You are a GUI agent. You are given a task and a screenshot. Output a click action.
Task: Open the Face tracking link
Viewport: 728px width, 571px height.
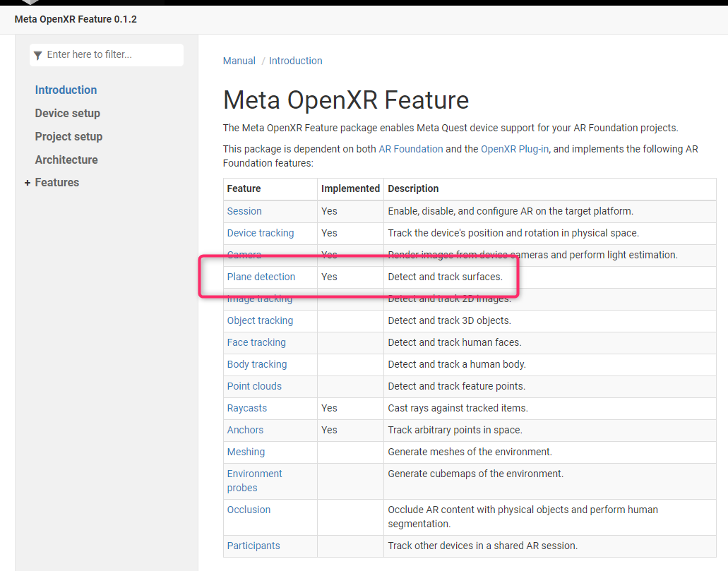point(256,342)
